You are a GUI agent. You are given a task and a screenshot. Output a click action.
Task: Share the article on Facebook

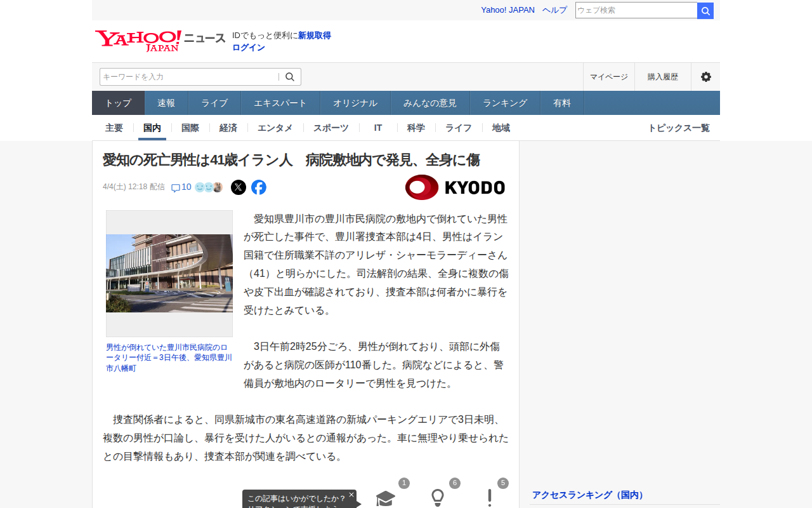(x=259, y=187)
